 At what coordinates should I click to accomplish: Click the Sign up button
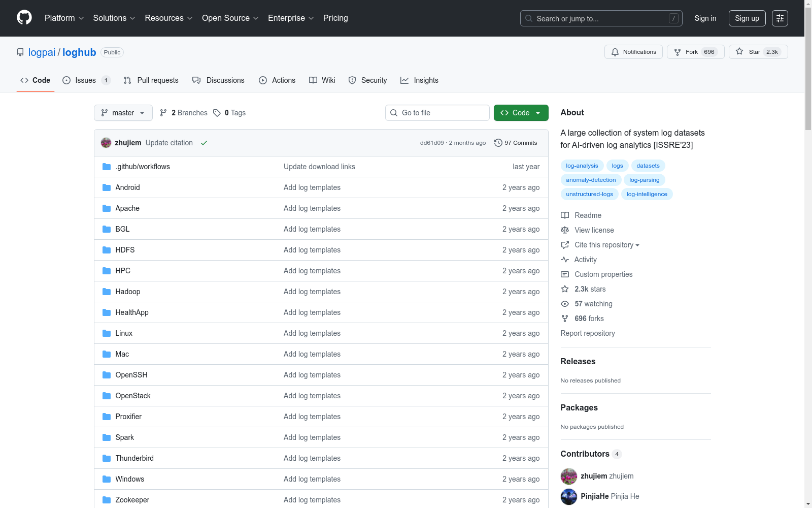747,18
